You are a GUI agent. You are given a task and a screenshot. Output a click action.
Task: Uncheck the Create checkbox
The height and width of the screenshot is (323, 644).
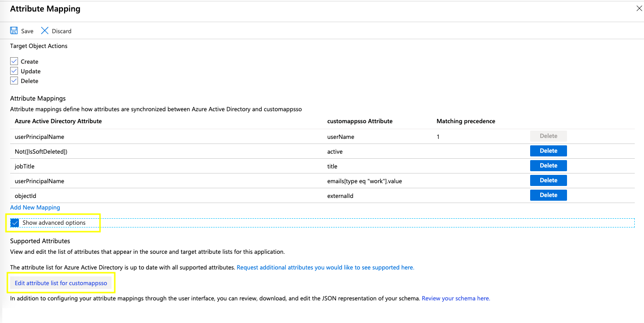[14, 61]
